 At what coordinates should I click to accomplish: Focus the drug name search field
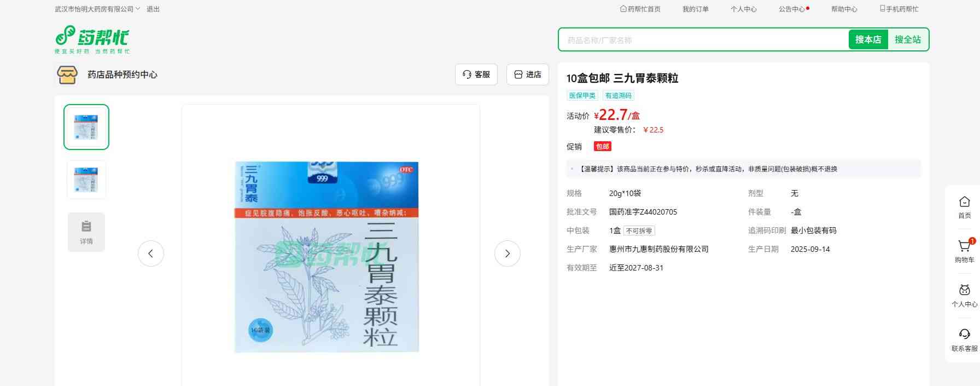coord(703,40)
